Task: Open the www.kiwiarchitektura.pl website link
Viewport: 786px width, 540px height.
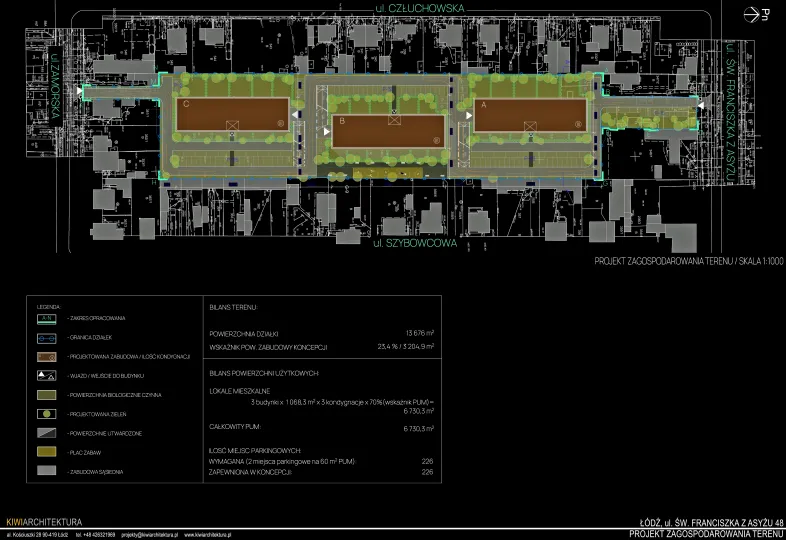Action: coord(206,535)
